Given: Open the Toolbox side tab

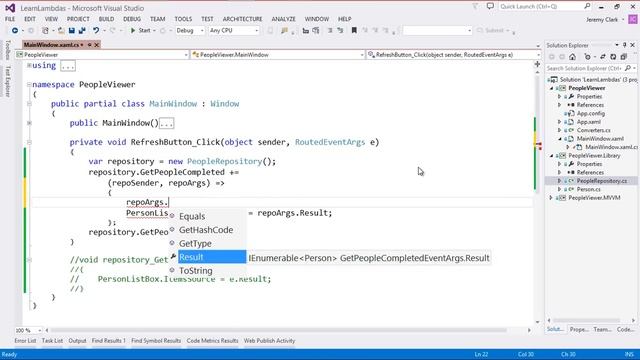Looking at the screenshot, I should click(7, 51).
